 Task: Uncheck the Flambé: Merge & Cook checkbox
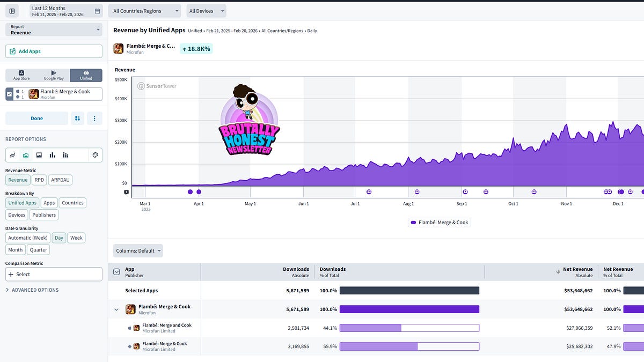(9, 94)
